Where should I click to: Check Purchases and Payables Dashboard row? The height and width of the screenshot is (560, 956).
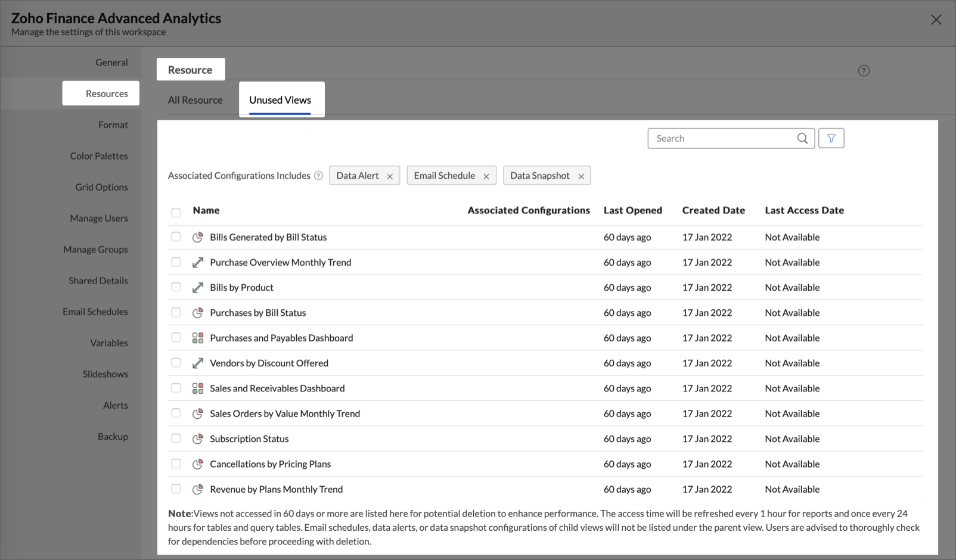[x=176, y=337]
